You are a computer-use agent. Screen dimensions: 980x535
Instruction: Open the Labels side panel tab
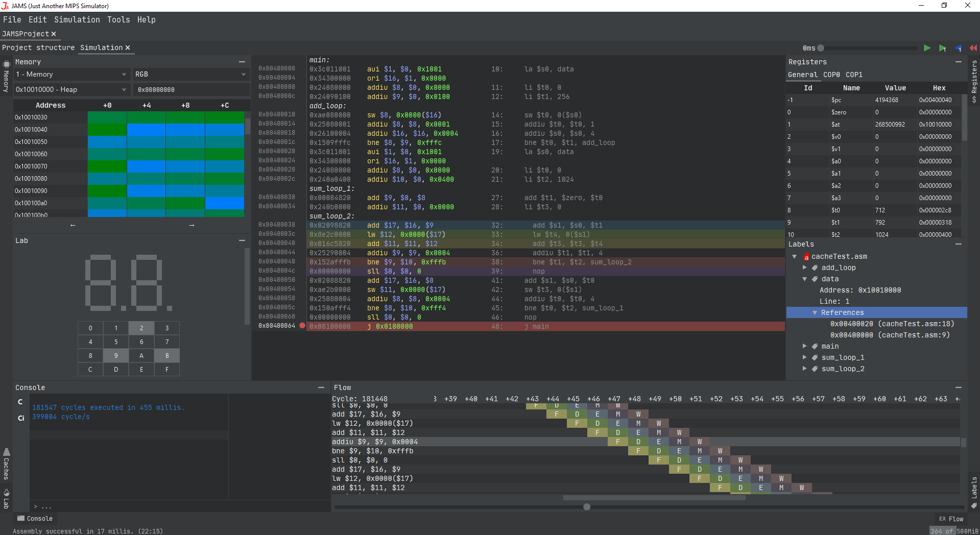coord(974,493)
